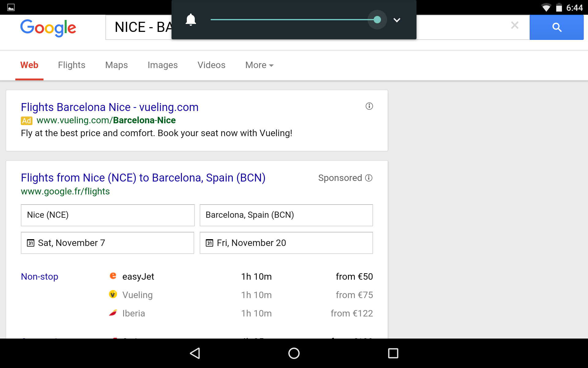Tap the bell ringer volume icon
The image size is (588, 368).
pyautogui.click(x=190, y=20)
